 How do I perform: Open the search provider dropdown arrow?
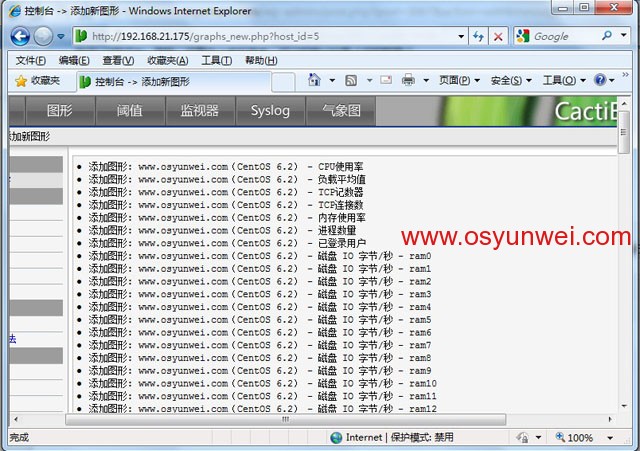624,36
